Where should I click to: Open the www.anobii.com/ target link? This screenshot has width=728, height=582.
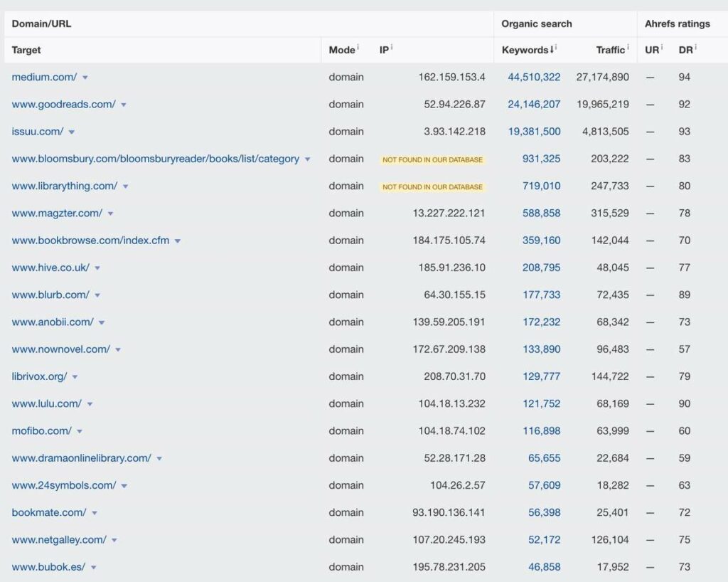click(53, 322)
